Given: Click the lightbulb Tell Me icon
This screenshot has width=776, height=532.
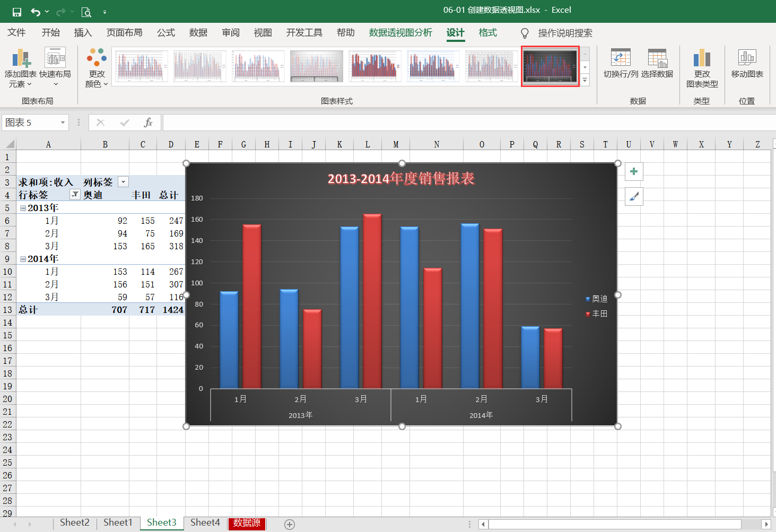Looking at the screenshot, I should coord(525,33).
